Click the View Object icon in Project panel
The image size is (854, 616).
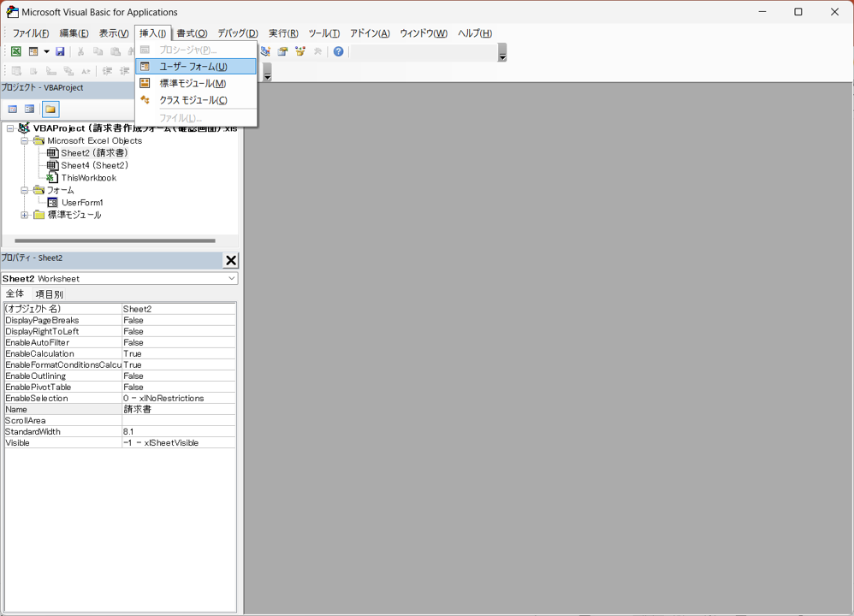[30, 110]
